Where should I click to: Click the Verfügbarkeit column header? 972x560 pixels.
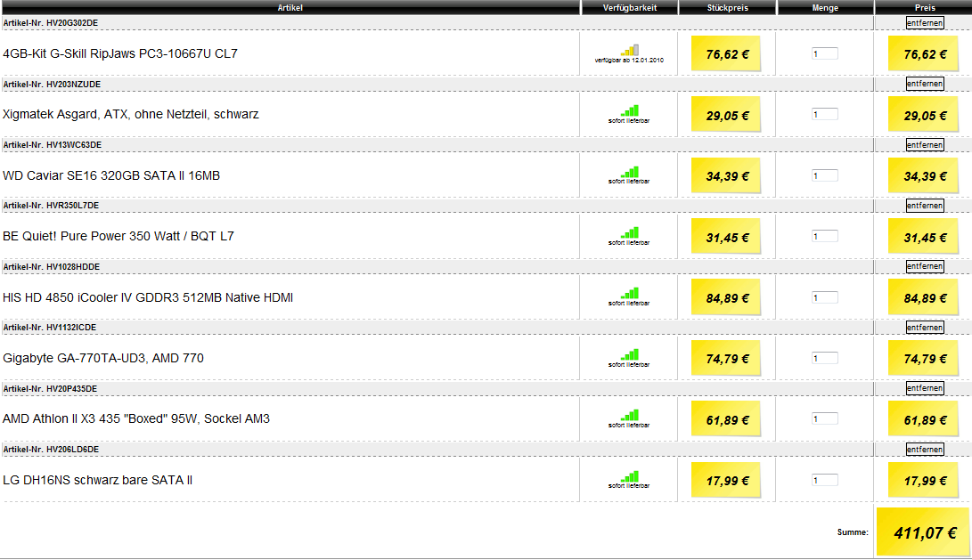pos(630,7)
